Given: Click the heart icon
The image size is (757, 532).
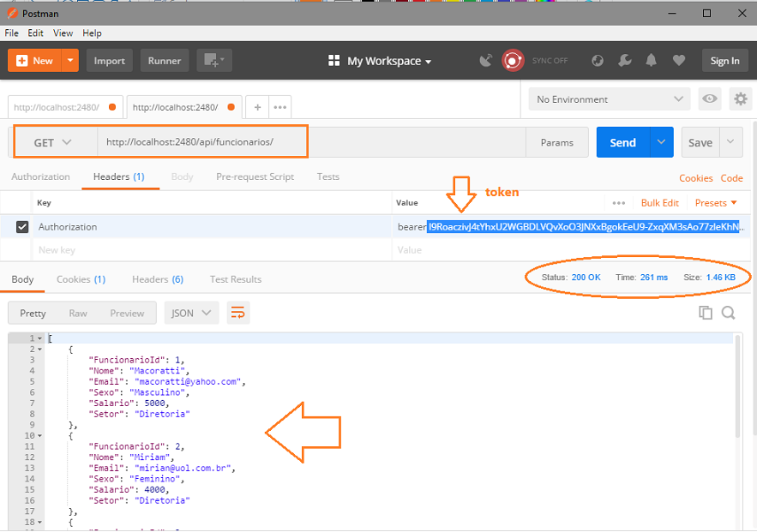Looking at the screenshot, I should (679, 60).
